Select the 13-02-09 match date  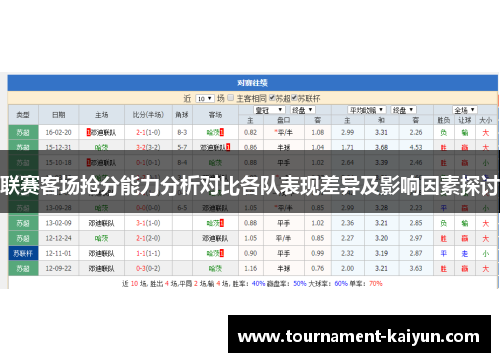pos(59,223)
